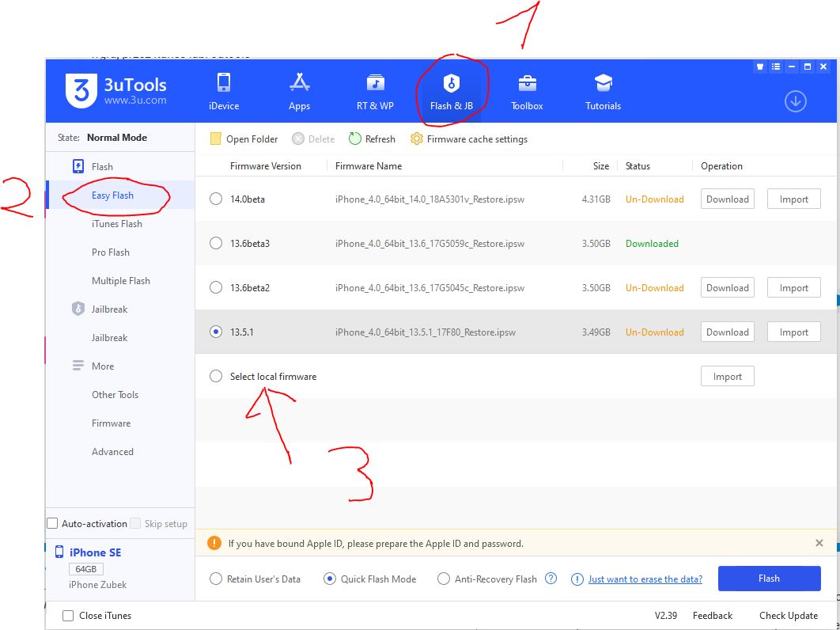Toggle the Skip setup checkbox
The height and width of the screenshot is (630, 840).
click(x=135, y=523)
